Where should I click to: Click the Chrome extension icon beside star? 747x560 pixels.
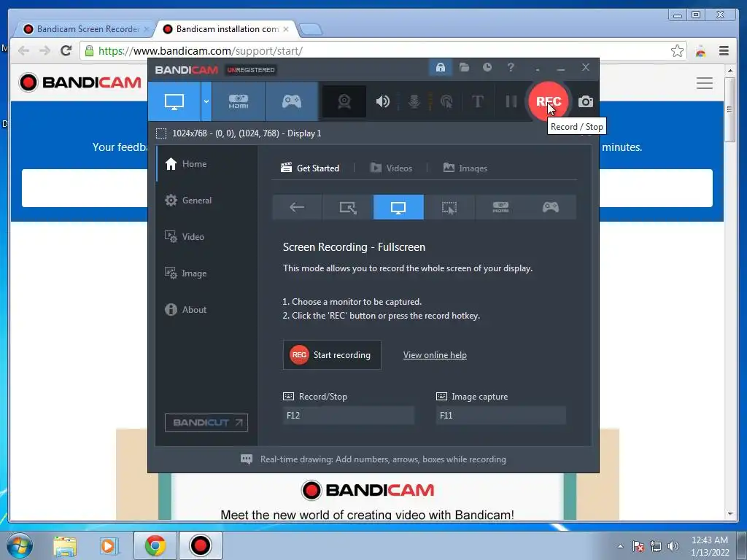(700, 51)
